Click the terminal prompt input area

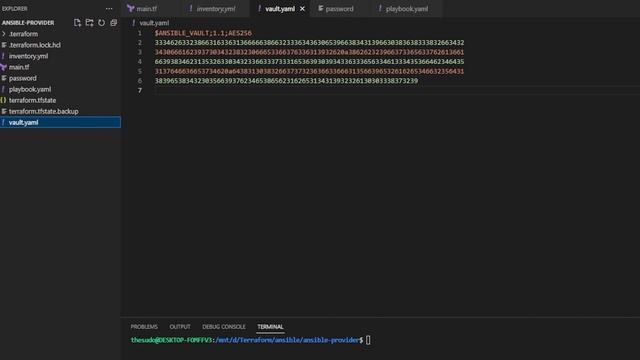(x=368, y=340)
